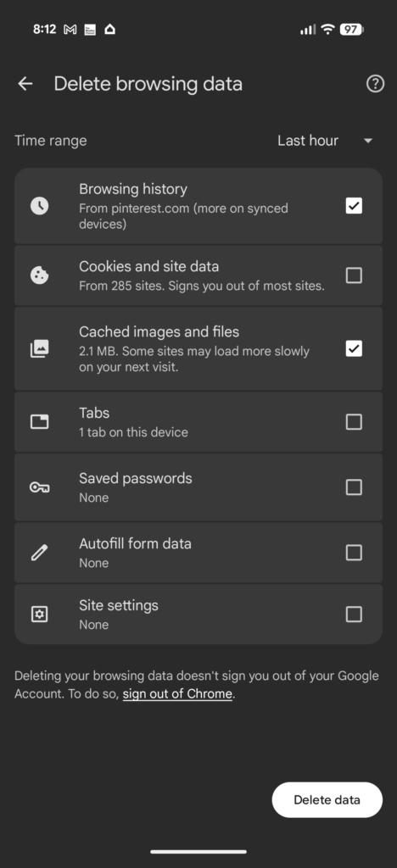
Task: Tap the Browsing history clock icon
Action: tap(39, 206)
